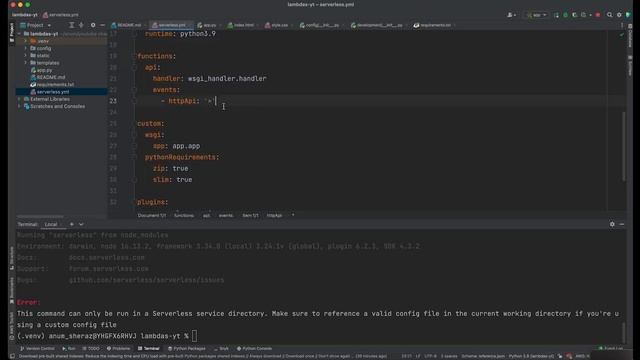Open the Database side panel
640x360 pixels.
[630, 36]
